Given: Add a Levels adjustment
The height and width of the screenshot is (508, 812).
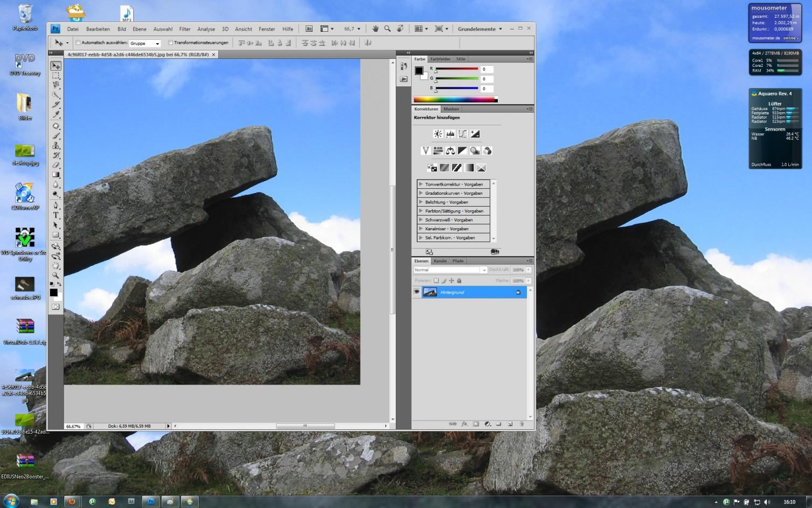Looking at the screenshot, I should pyautogui.click(x=450, y=134).
